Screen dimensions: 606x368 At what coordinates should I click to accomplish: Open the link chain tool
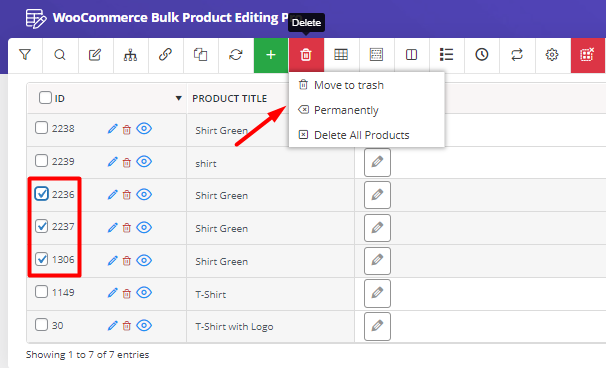pos(165,55)
